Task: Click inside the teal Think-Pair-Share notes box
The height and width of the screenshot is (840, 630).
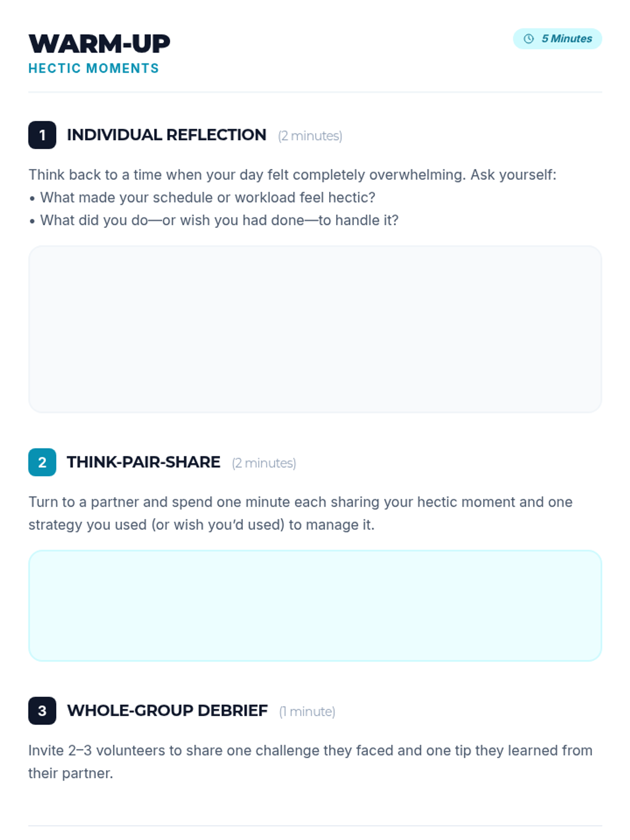Action: pyautogui.click(x=315, y=605)
